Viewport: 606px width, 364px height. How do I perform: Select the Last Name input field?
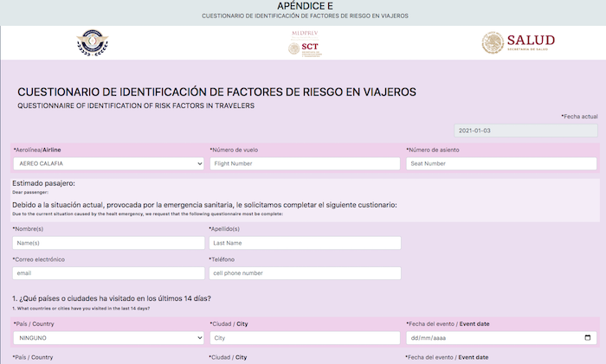point(305,243)
